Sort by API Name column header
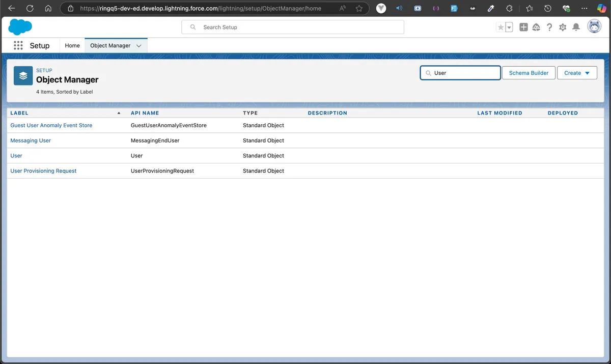The image size is (611, 364). click(x=145, y=113)
